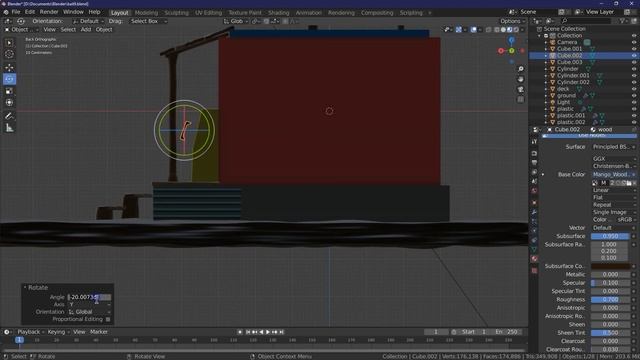Viewport: 640px width, 360px height.
Task: Toggle Collection visibility eye icon
Action: pos(634,36)
